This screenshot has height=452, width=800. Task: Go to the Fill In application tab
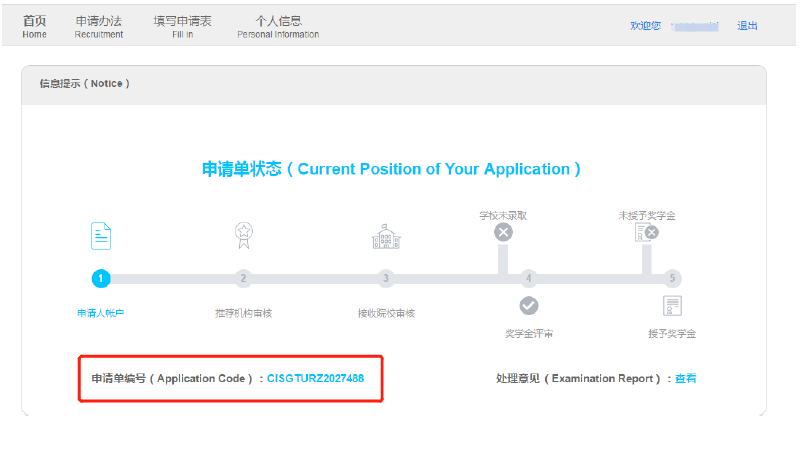click(x=175, y=26)
